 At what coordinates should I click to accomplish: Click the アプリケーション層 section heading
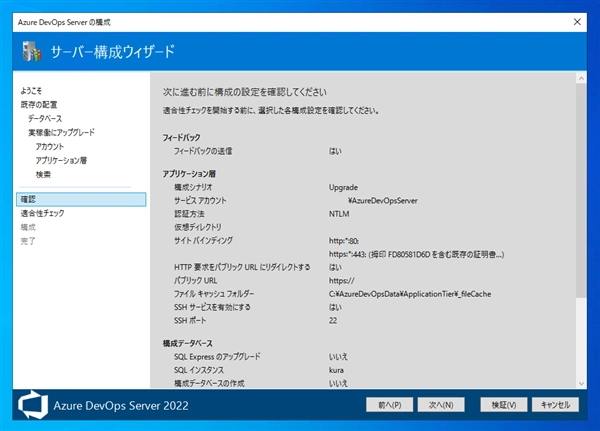click(x=189, y=174)
